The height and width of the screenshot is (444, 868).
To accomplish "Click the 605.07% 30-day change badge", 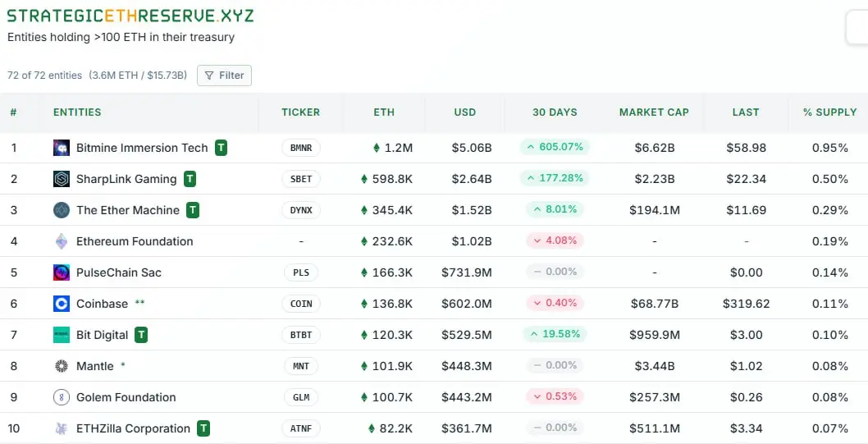I will (x=555, y=147).
